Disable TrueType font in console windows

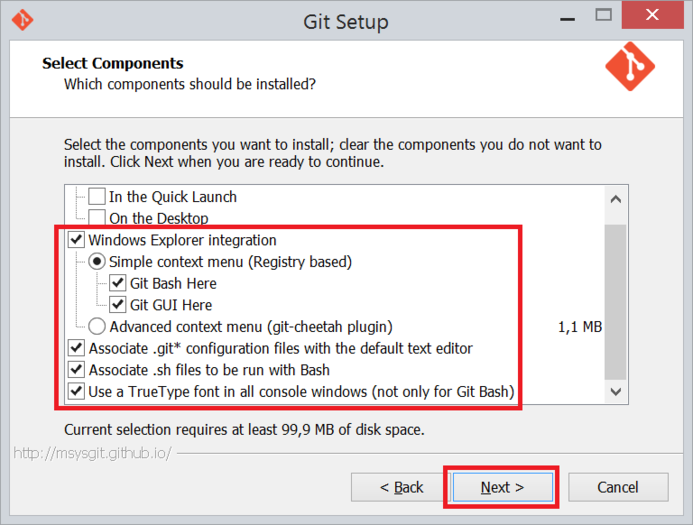(76, 391)
